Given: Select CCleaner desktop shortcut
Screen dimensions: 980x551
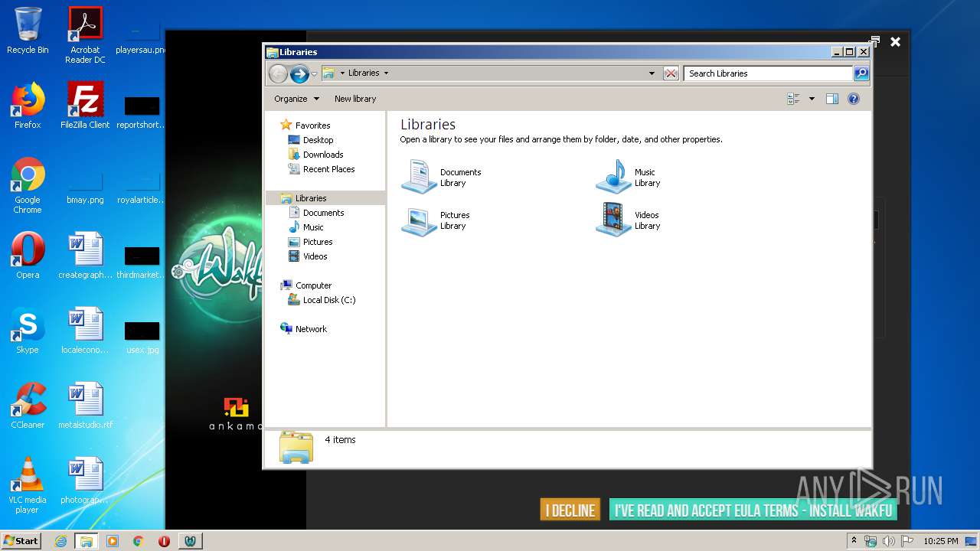Looking at the screenshot, I should (28, 406).
